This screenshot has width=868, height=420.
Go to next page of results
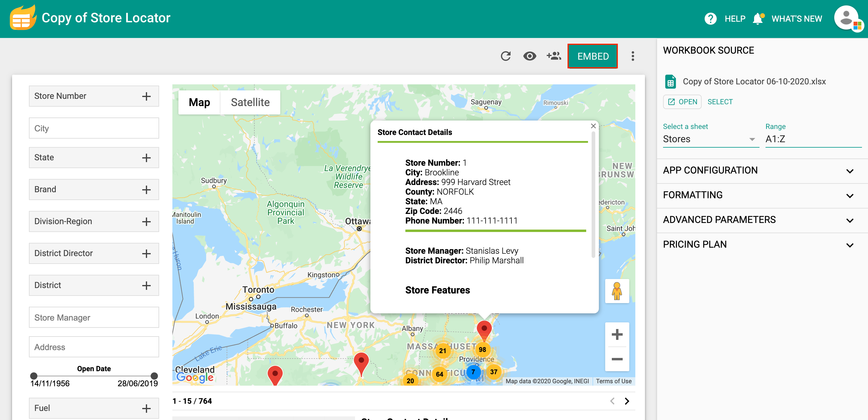[627, 401]
